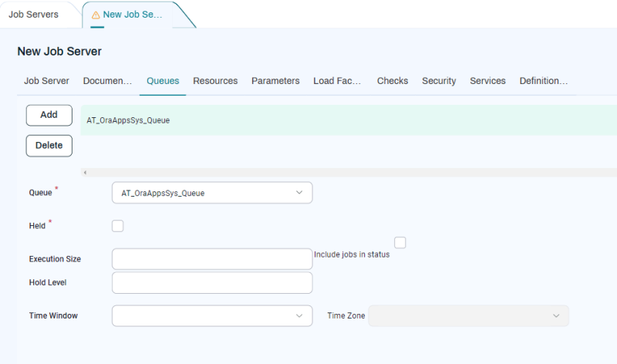The width and height of the screenshot is (617, 364).
Task: Toggle the Held checkbox
Action: pos(117,226)
